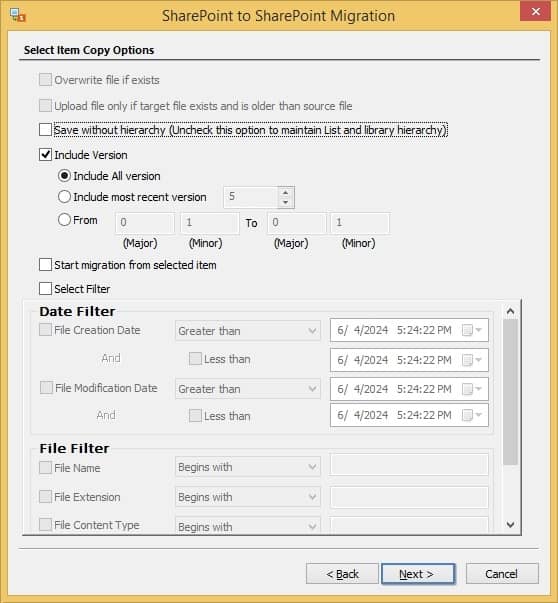Enable the Select Filter checkbox
The width and height of the screenshot is (558, 603).
point(45,288)
